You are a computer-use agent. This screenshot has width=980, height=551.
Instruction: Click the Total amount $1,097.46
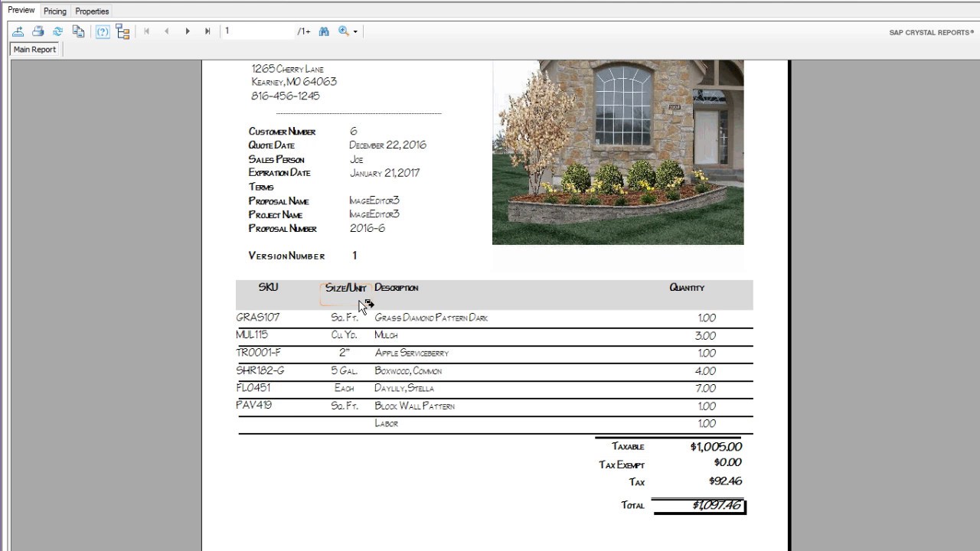point(717,505)
